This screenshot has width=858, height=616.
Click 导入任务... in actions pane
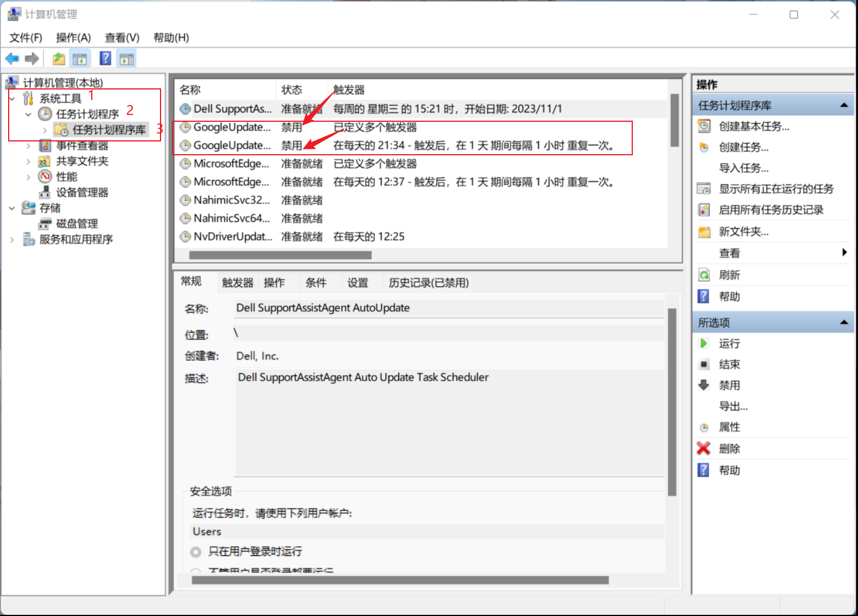click(x=744, y=168)
